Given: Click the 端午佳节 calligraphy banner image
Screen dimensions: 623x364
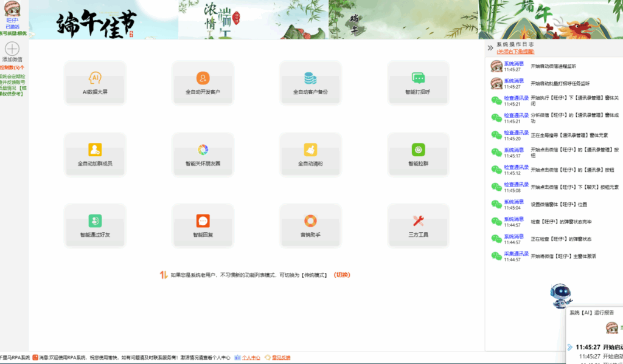Looking at the screenshot, I should click(103, 19).
